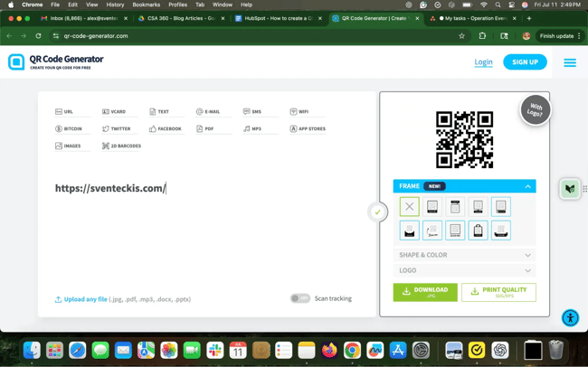Open the accessibility widget
588x367 pixels.
pyautogui.click(x=570, y=318)
